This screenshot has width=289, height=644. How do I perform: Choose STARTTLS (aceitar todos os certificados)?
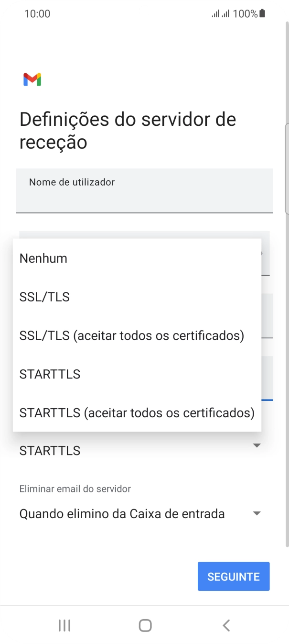pyautogui.click(x=137, y=412)
